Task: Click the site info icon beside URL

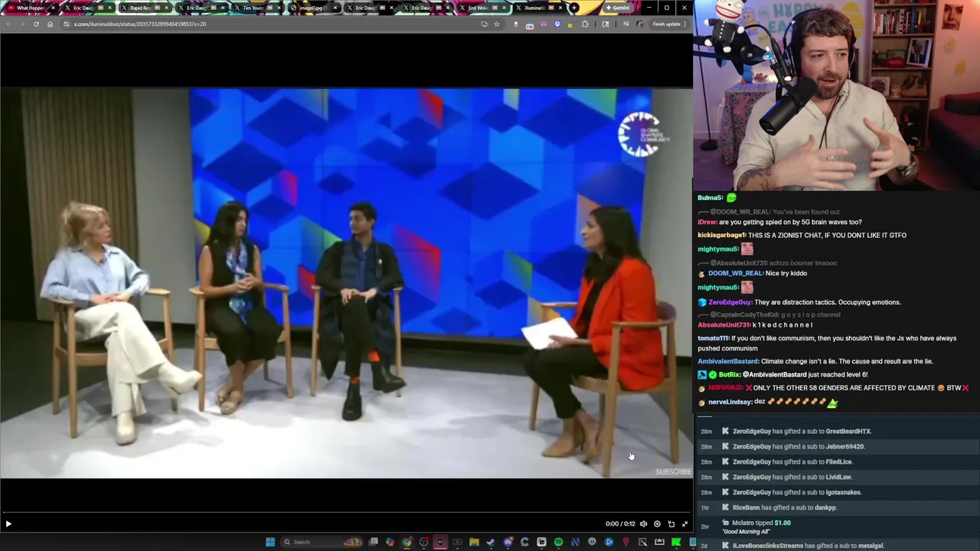Action: (67, 24)
